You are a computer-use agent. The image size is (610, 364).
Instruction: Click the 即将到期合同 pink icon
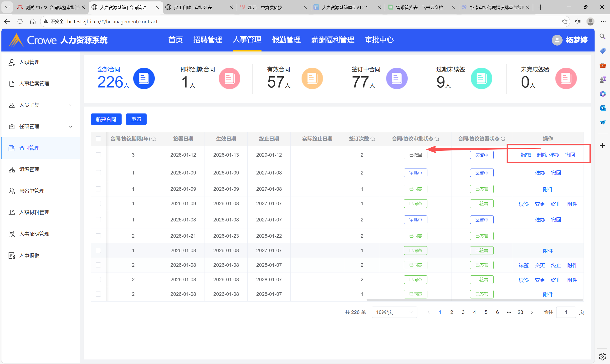point(229,78)
